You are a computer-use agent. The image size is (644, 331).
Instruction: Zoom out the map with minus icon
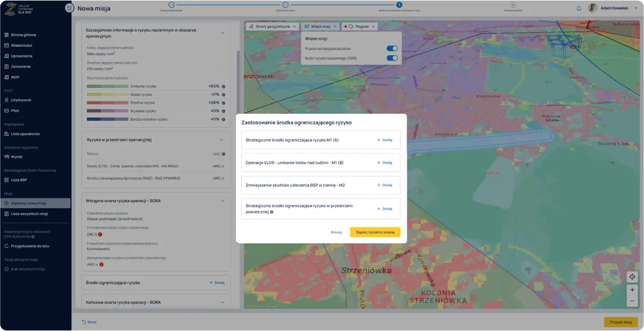point(632,301)
